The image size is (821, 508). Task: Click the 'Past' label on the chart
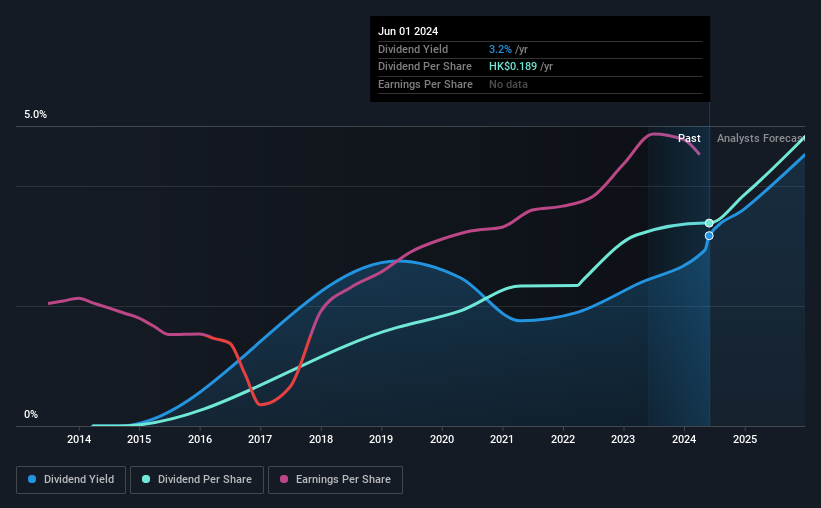[689, 138]
